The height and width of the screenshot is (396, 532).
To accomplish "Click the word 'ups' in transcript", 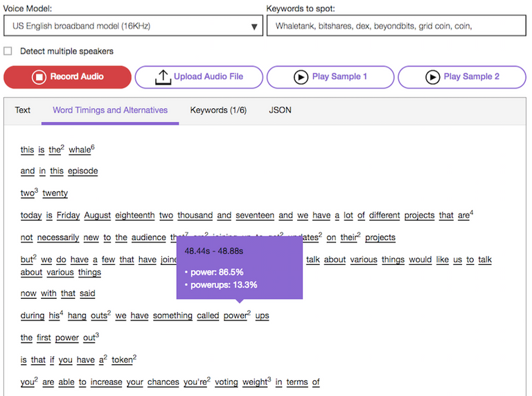I will pos(262,316).
